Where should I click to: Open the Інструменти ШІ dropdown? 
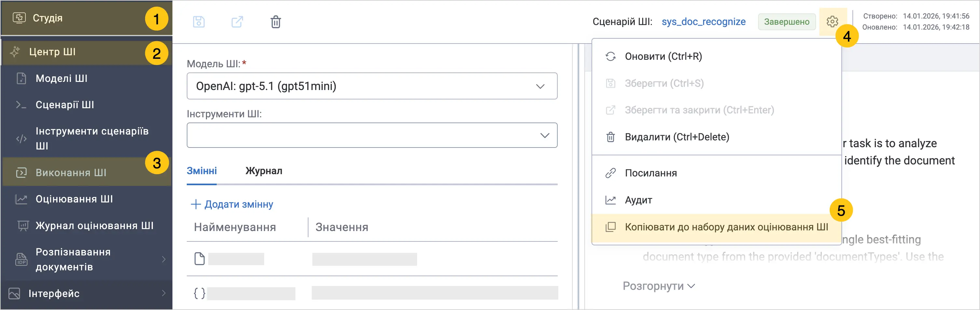[x=372, y=135]
